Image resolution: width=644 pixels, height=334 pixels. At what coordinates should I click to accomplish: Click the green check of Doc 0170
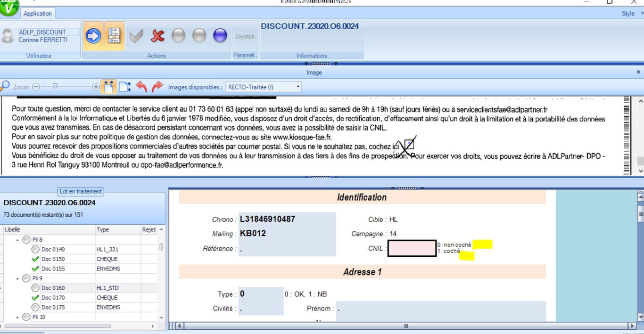click(35, 298)
